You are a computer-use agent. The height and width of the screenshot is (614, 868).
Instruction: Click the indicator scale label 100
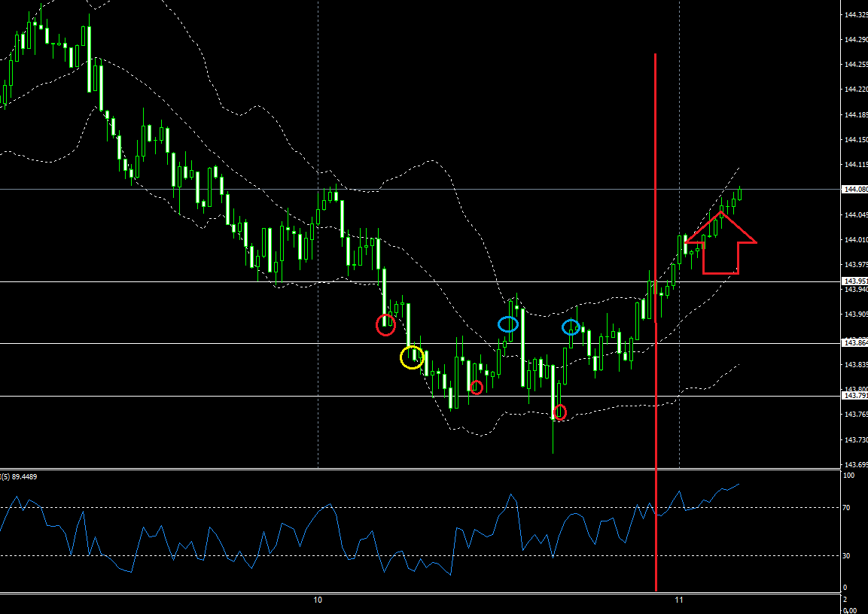tap(848, 476)
